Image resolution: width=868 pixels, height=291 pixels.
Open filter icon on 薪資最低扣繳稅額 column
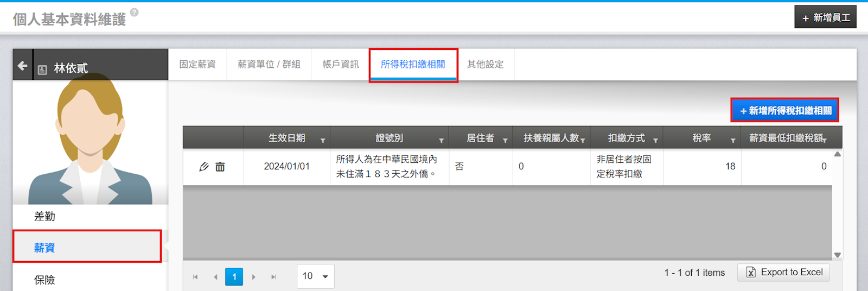(824, 141)
